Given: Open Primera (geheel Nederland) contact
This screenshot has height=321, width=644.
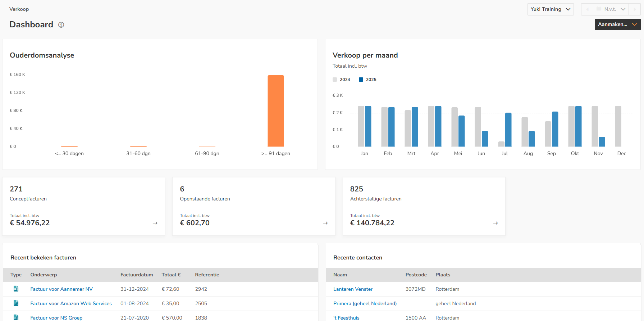Looking at the screenshot, I should click(365, 303).
